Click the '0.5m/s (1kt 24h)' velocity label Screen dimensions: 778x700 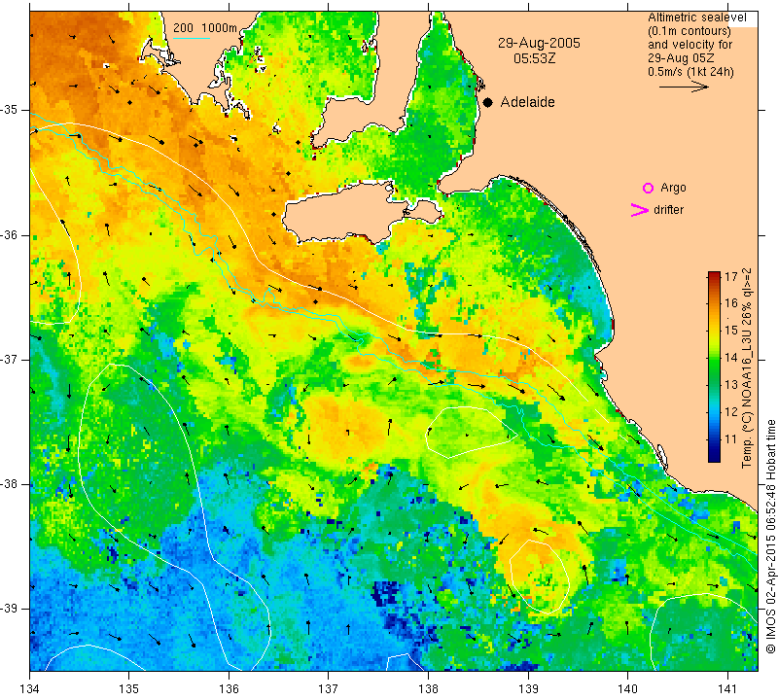[690, 72]
